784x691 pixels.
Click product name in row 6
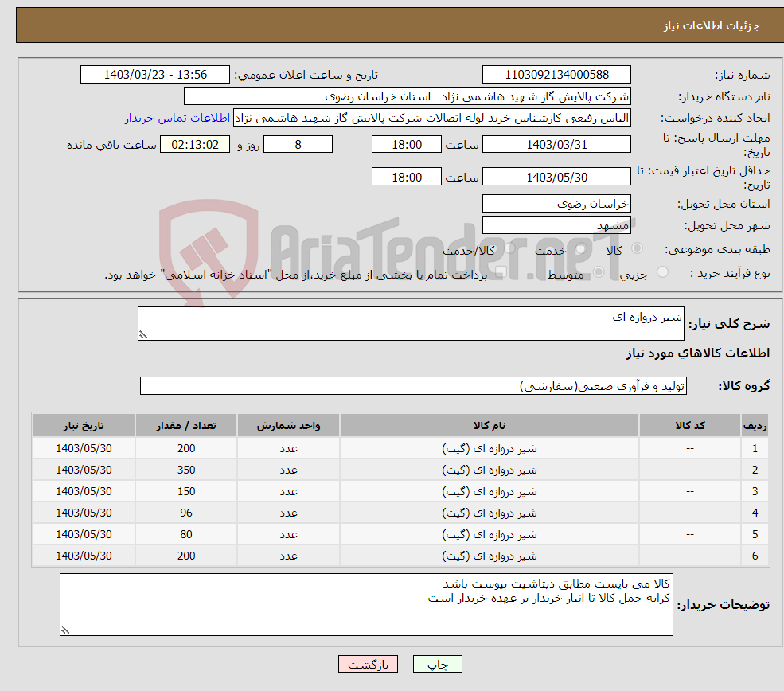point(490,556)
